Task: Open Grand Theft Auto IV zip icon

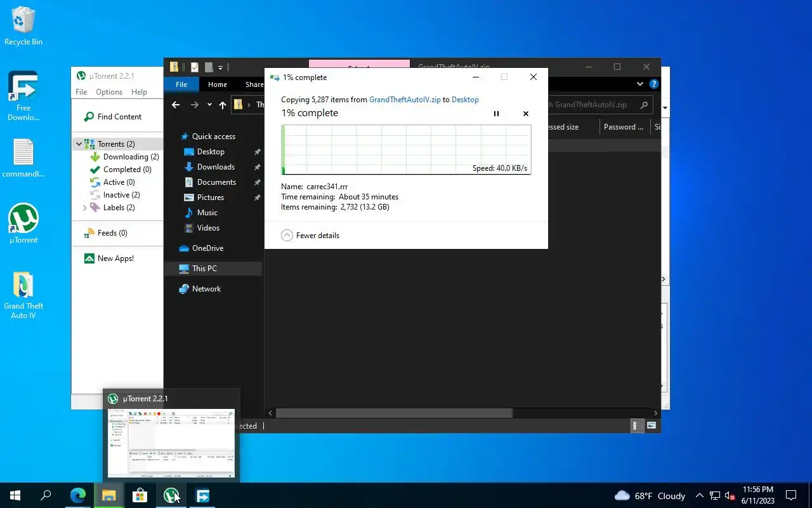Action: pos(23,296)
